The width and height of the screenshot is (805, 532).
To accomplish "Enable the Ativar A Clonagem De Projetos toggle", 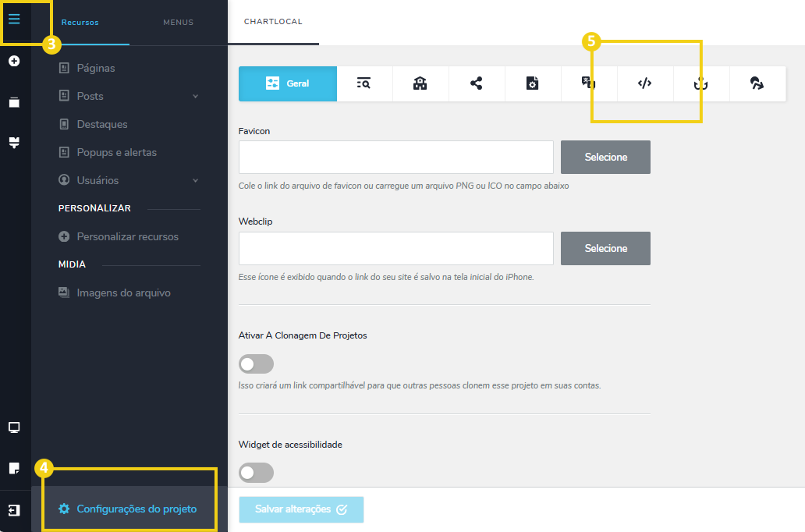I will tap(257, 364).
